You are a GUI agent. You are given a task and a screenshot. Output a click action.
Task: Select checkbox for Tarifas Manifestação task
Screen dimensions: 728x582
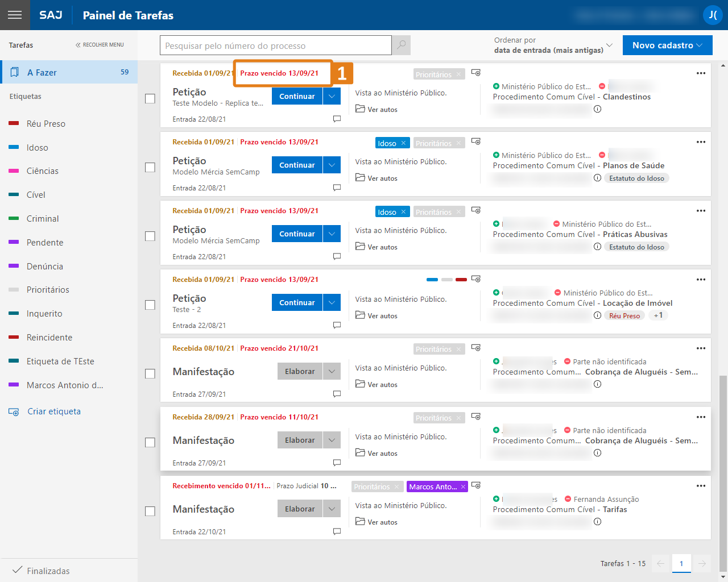click(x=150, y=511)
